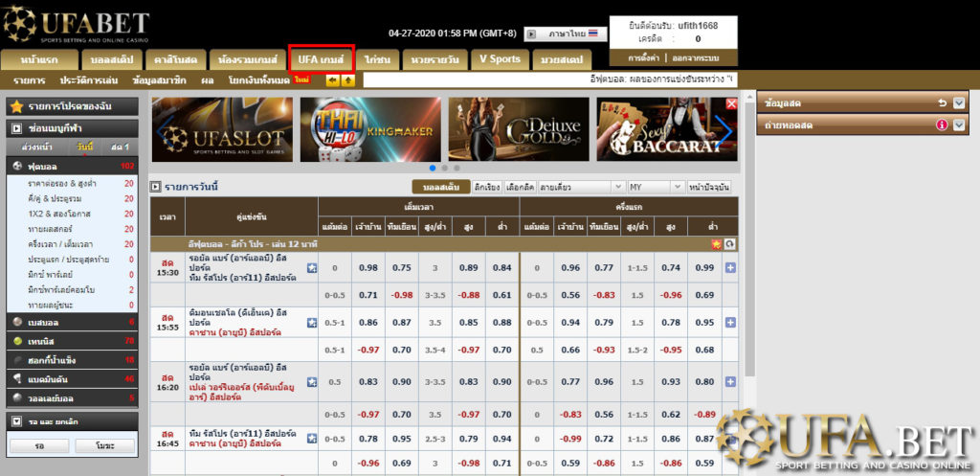Click the yellow up arrow icon in submenu
Image resolution: width=980 pixels, height=476 pixels.
click(348, 80)
